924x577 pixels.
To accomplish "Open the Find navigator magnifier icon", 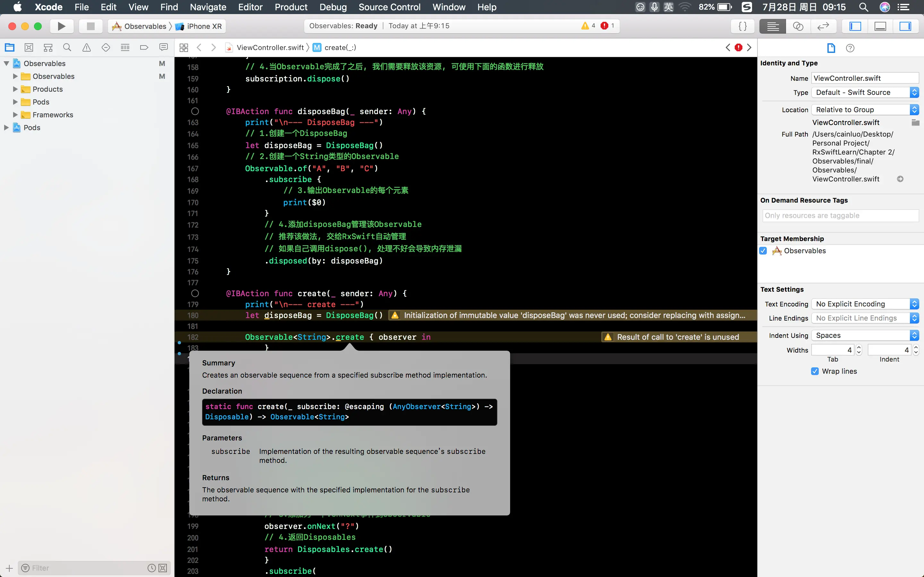I will (67, 48).
